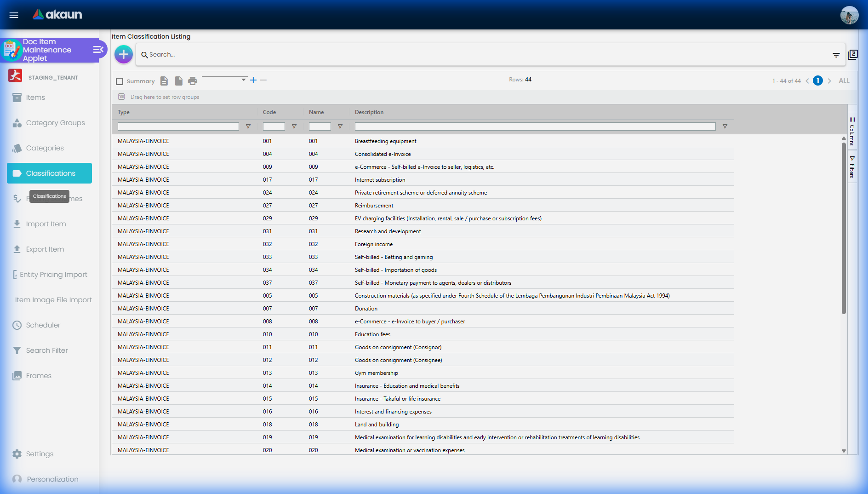The width and height of the screenshot is (868, 494).
Task: Click ALL to show all rows
Action: [x=844, y=81]
